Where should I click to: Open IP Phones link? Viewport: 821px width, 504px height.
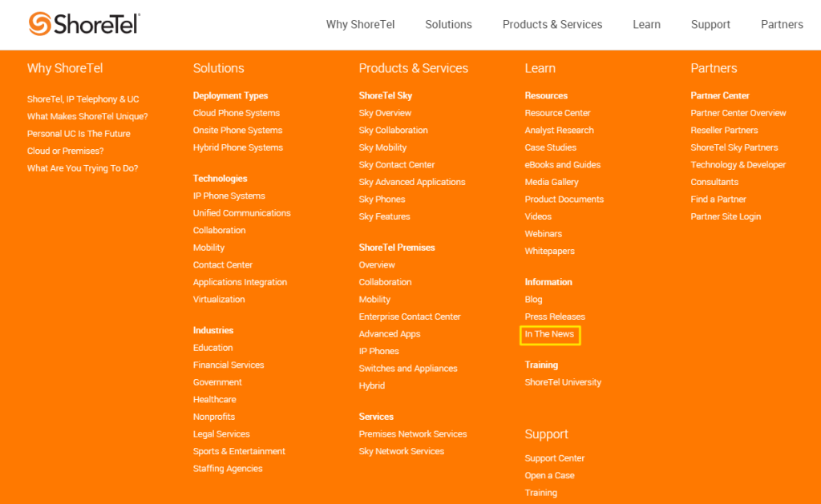(379, 351)
